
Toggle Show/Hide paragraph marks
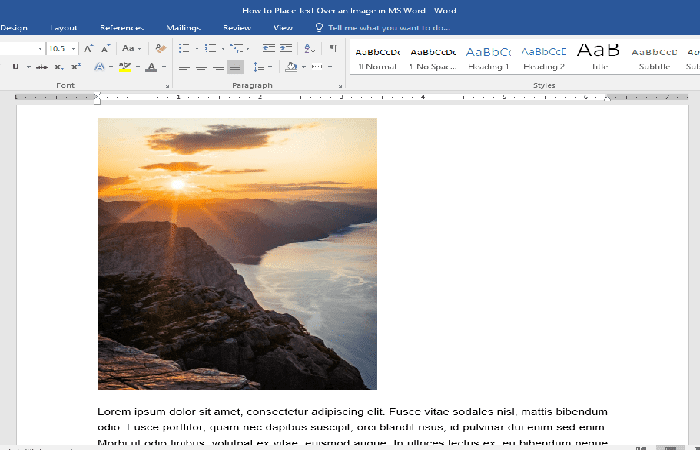tap(331, 48)
